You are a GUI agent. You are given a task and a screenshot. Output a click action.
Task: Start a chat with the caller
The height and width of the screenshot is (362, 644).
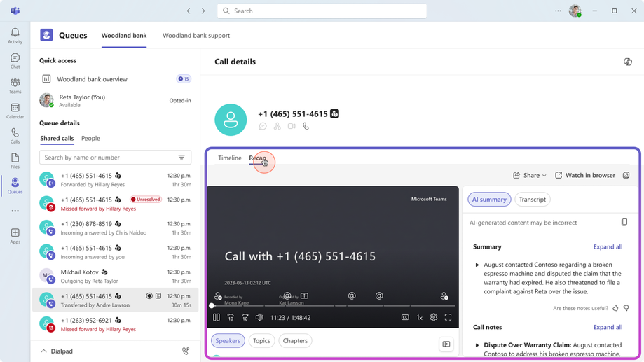tap(263, 127)
